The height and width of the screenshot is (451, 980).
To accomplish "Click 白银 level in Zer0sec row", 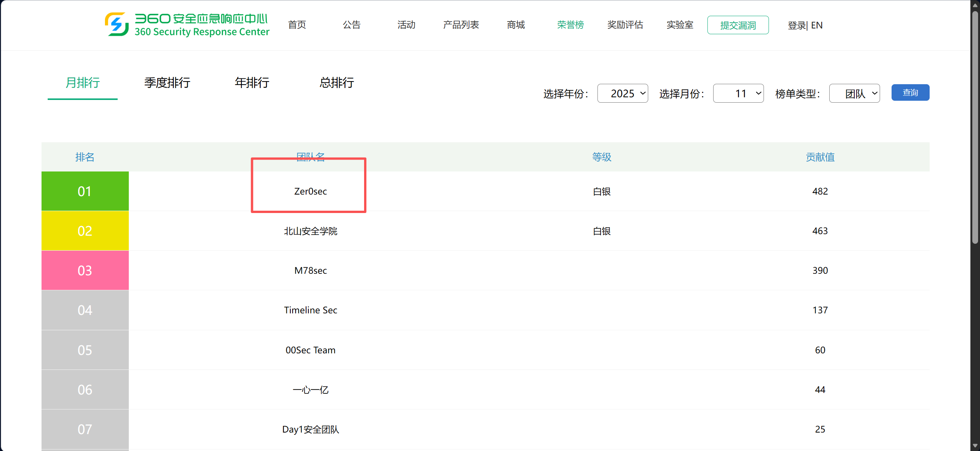I will coord(602,191).
